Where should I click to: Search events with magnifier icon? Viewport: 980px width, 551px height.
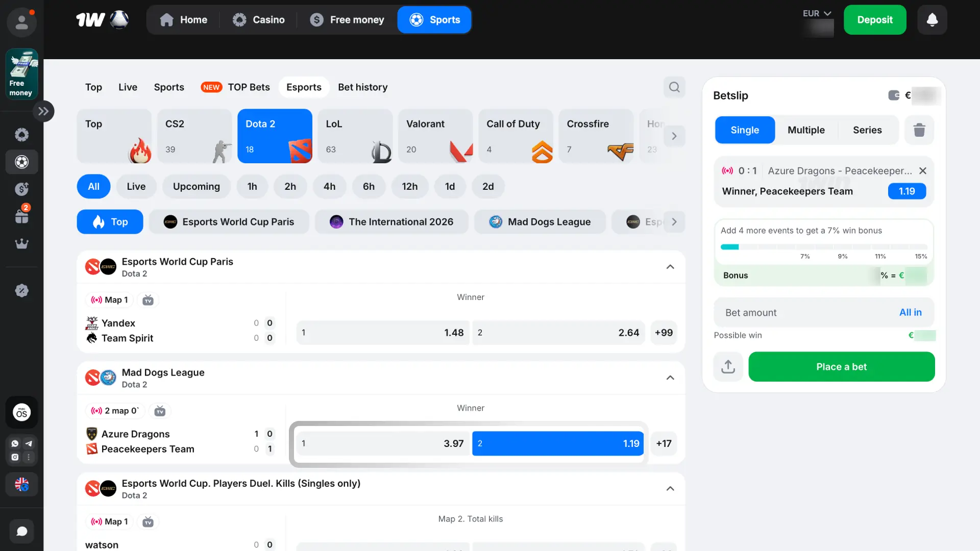[x=674, y=87]
